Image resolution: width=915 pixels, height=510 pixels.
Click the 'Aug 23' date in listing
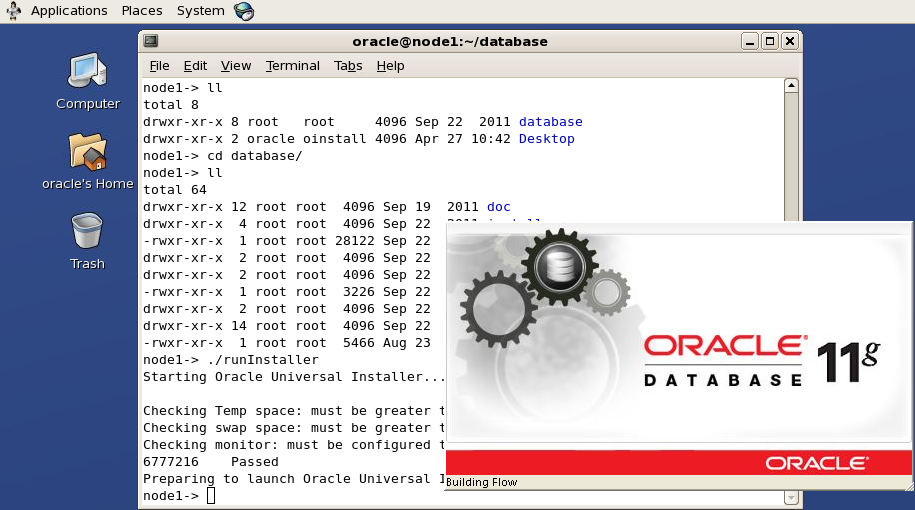(x=407, y=343)
